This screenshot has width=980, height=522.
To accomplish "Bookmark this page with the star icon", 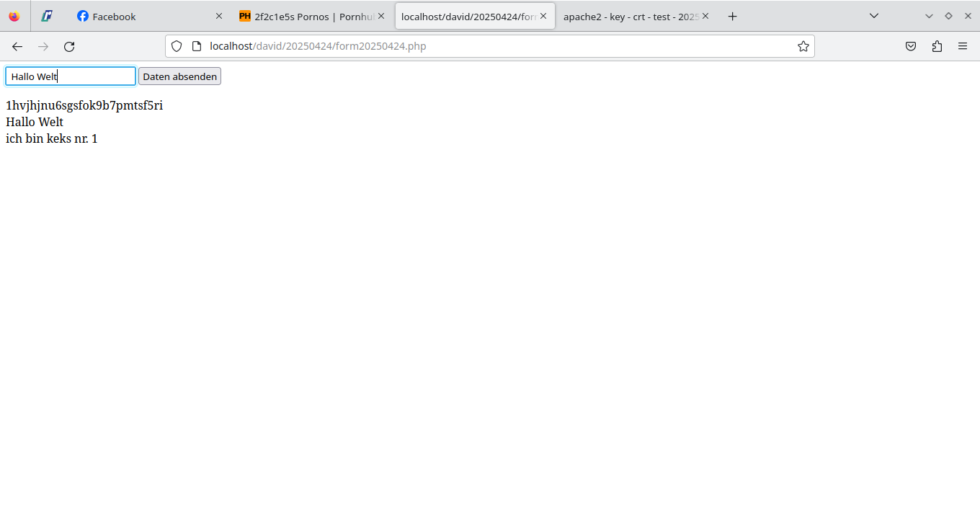I will [803, 47].
